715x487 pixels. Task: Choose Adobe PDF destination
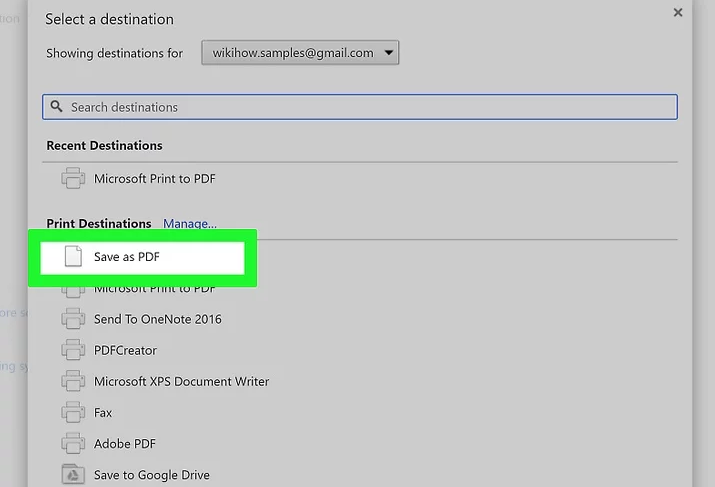[x=125, y=444]
